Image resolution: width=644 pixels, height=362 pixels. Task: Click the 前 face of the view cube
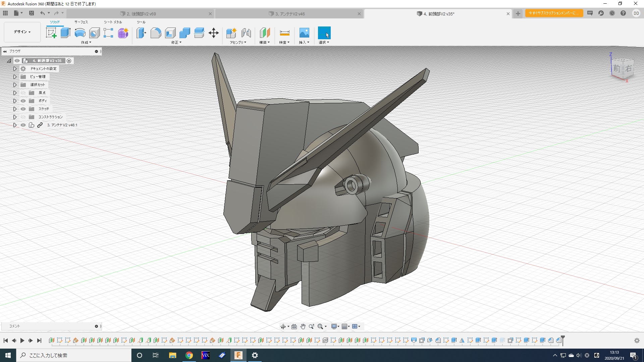point(616,69)
